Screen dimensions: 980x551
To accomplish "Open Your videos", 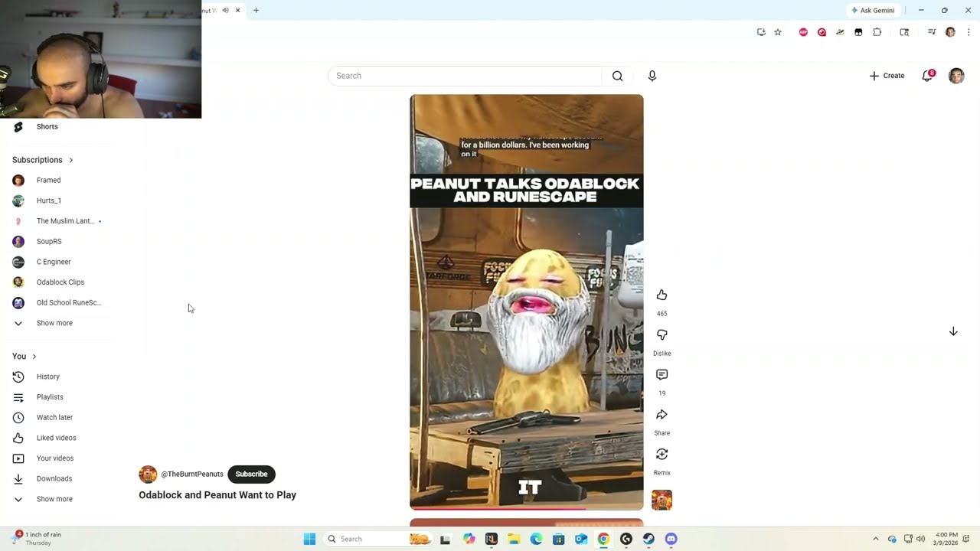I will (x=55, y=458).
